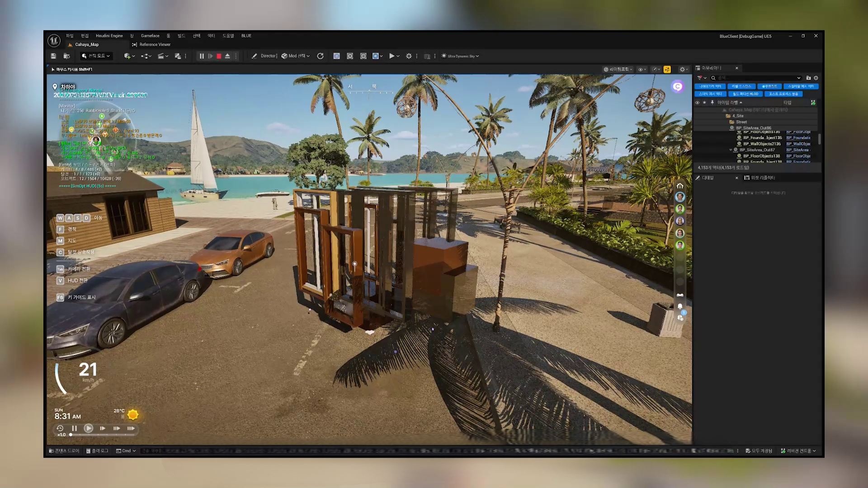Click the green source control column icon in Outliner
Screen dimensions: 868x488
coord(813,103)
